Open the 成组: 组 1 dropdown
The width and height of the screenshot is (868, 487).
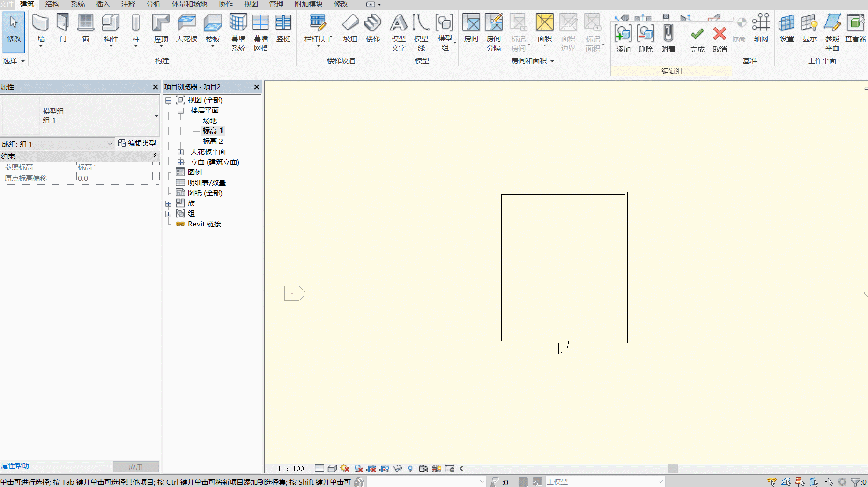pyautogui.click(x=58, y=144)
